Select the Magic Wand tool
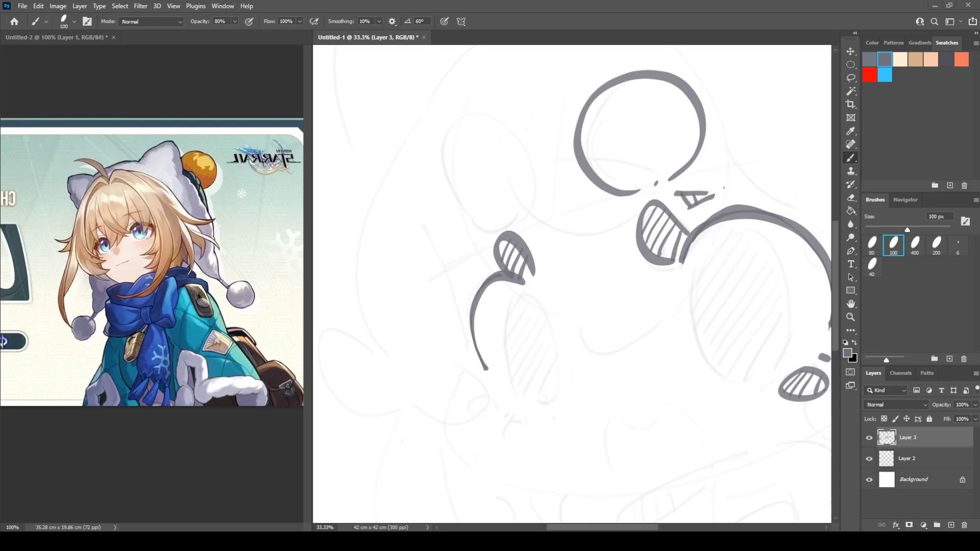This screenshot has width=980, height=551. [850, 91]
